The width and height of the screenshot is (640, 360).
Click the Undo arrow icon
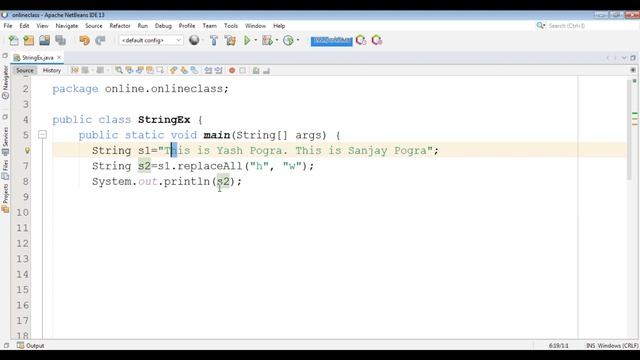[84, 40]
